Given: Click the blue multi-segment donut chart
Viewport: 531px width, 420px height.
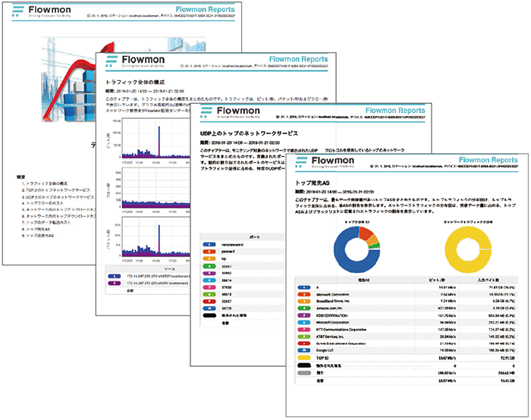Looking at the screenshot, I should [x=357, y=249].
